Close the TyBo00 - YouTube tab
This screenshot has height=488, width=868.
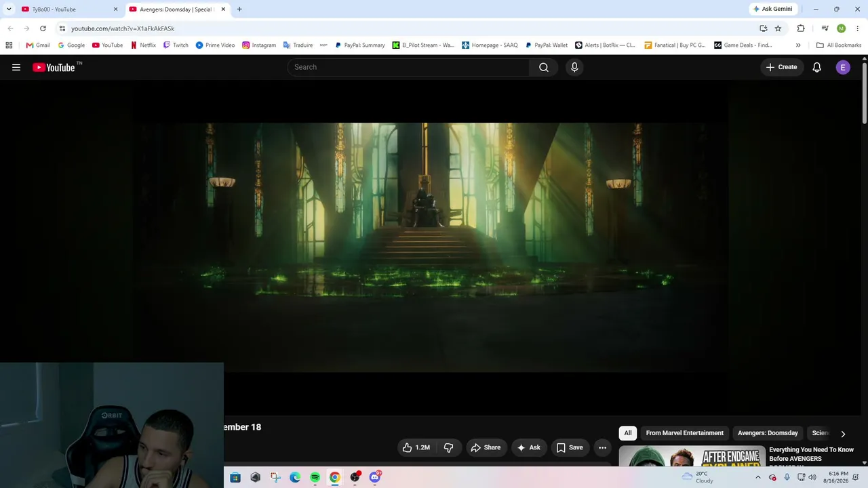pos(115,9)
